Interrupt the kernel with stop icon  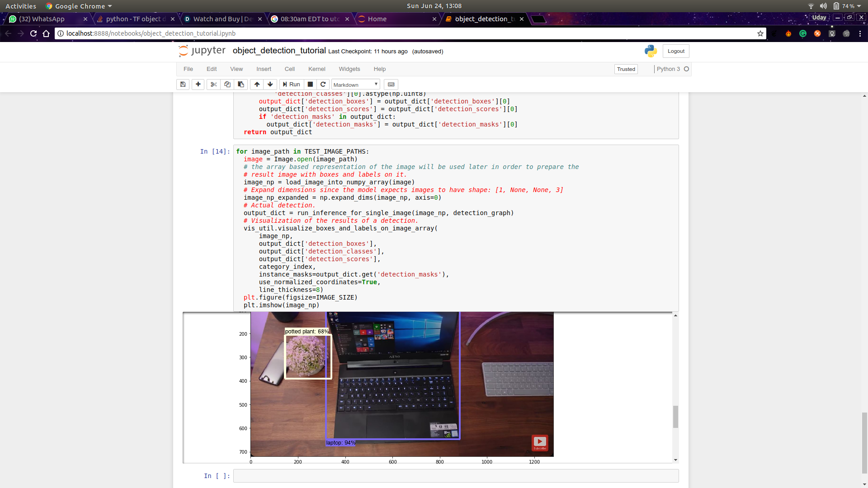pos(310,84)
